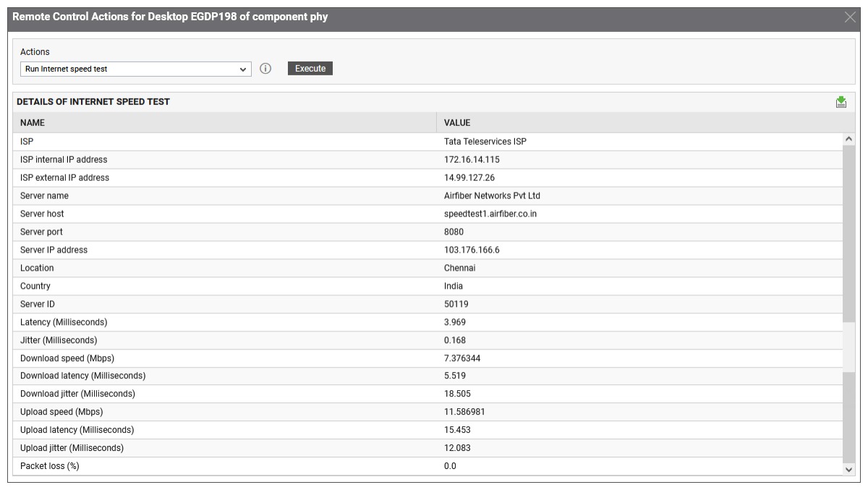Viewport: 868px width, 490px height.
Task: Select the Server ID value 50119
Action: pyautogui.click(x=456, y=304)
